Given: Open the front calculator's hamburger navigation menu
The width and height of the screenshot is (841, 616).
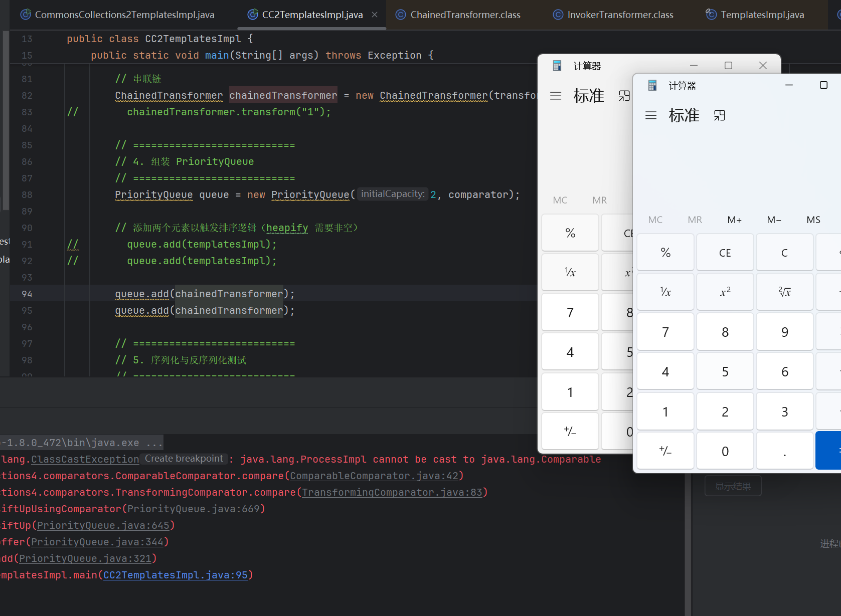Looking at the screenshot, I should point(651,116).
